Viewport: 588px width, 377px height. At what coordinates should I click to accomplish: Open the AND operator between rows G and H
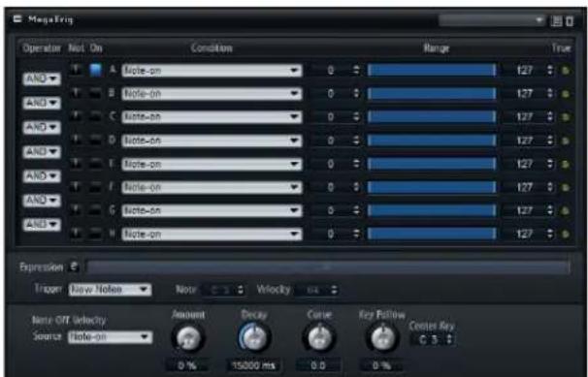(42, 225)
